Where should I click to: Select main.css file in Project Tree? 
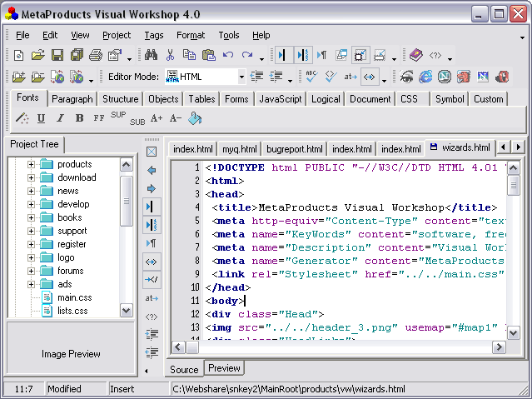[x=73, y=297]
